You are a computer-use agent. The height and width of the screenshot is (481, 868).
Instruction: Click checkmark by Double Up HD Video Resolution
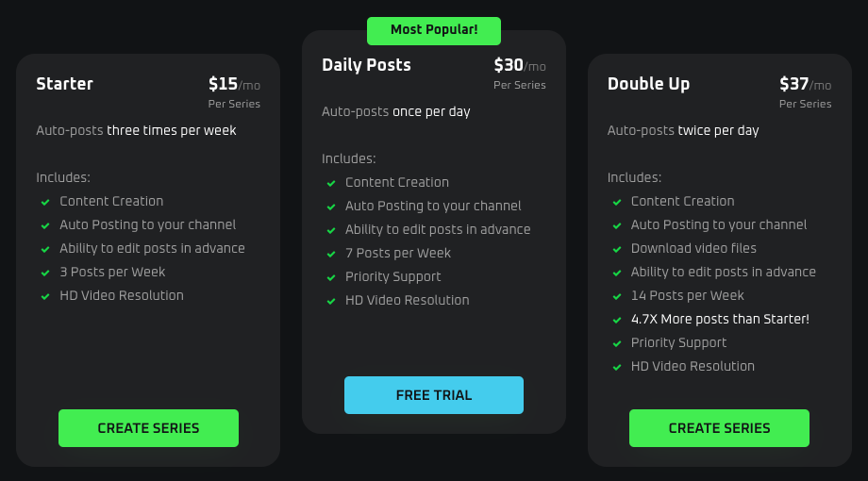coord(617,367)
